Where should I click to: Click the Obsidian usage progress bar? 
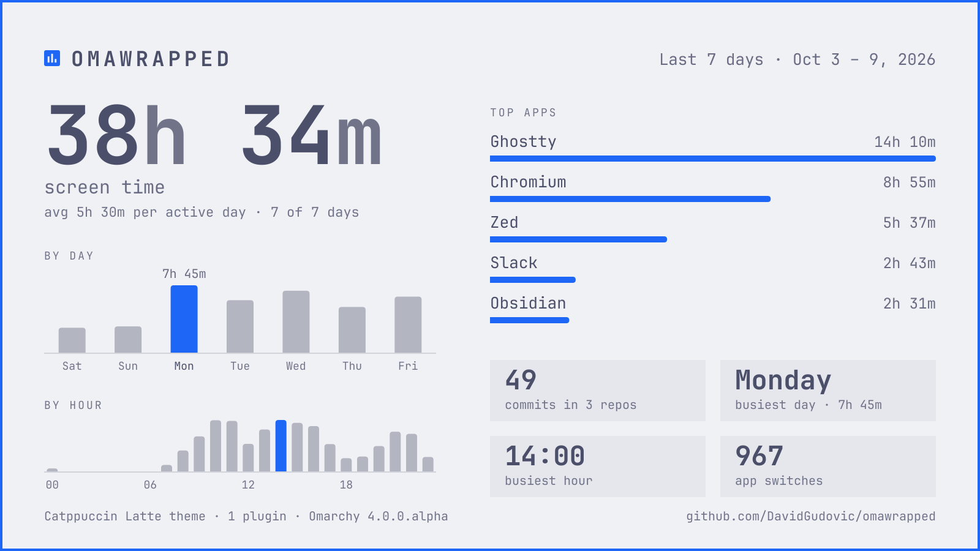click(530, 320)
